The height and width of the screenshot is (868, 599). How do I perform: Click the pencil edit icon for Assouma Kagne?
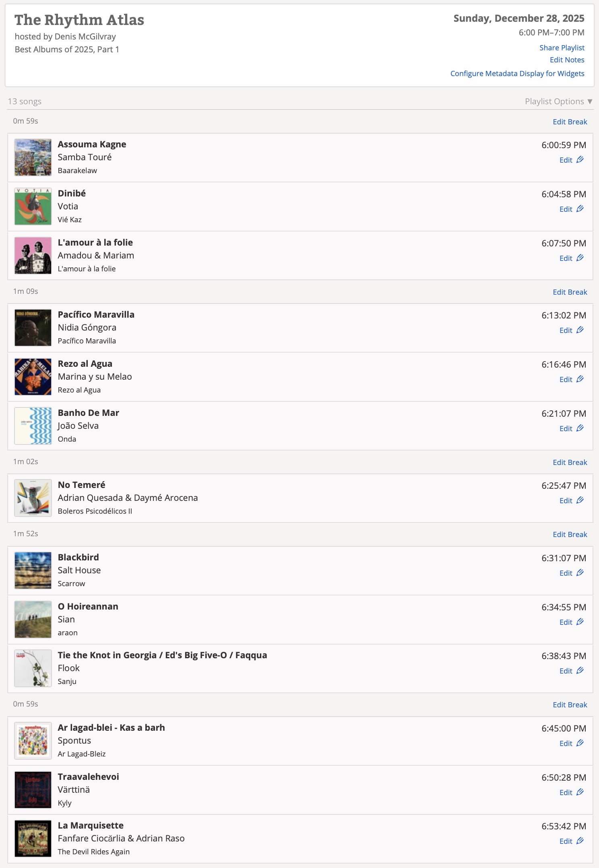580,160
